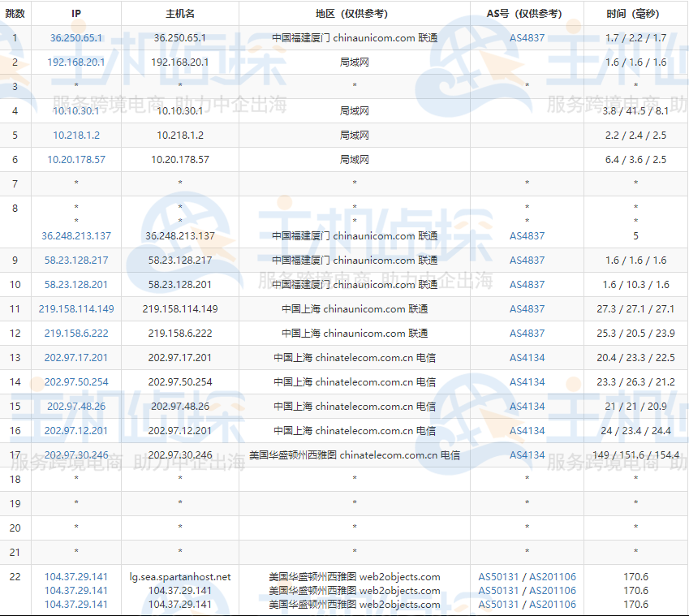Viewport: 689px width, 616px height.
Task: Open IP 58.23.128.201 on hop 10
Action: pos(75,284)
